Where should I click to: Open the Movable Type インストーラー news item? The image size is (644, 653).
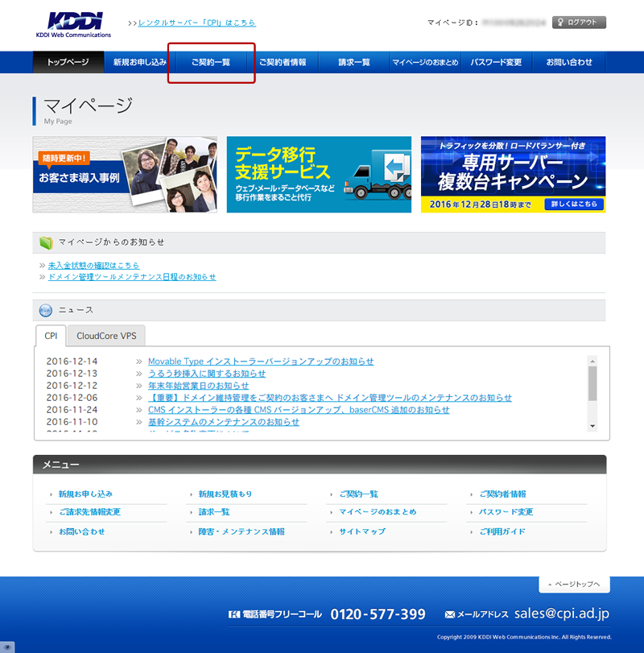[x=261, y=362]
